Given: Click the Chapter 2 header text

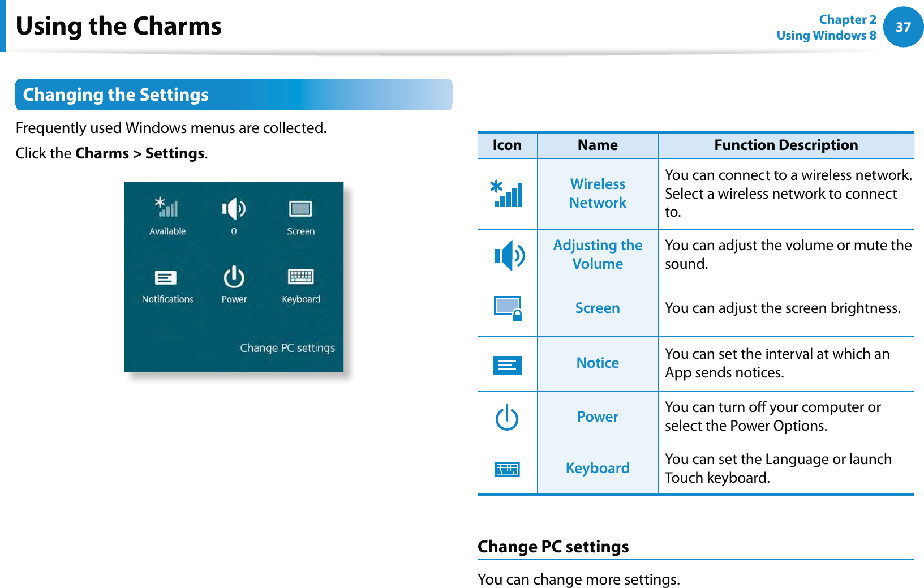Looking at the screenshot, I should click(847, 19).
